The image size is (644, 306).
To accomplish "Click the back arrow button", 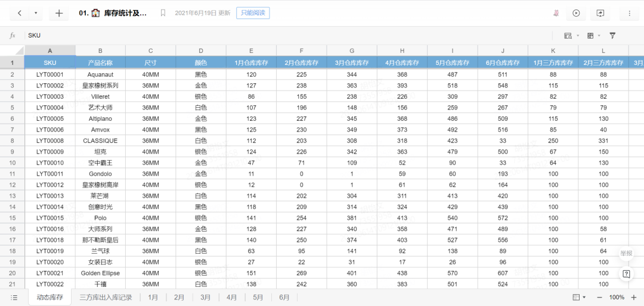I will point(20,13).
